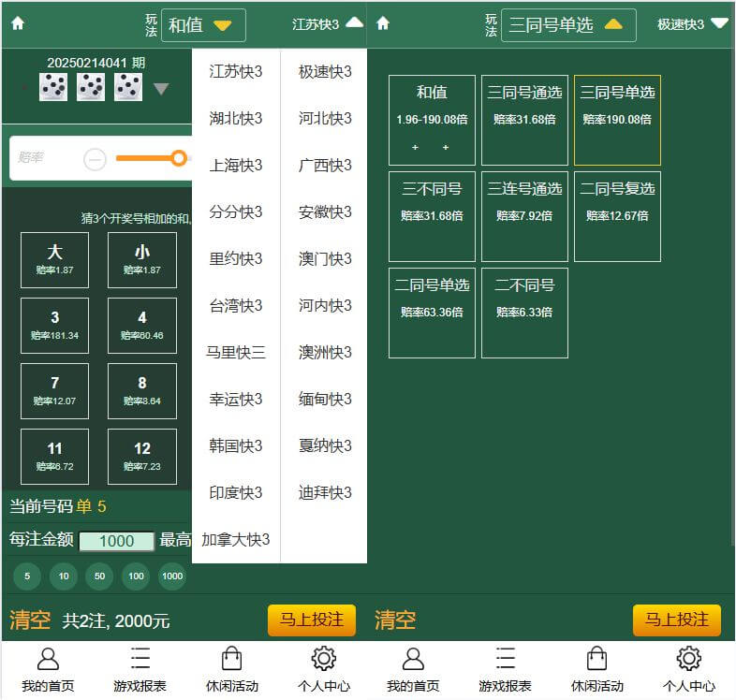Click the first dice in the draw result
The height and width of the screenshot is (700, 736).
[53, 88]
